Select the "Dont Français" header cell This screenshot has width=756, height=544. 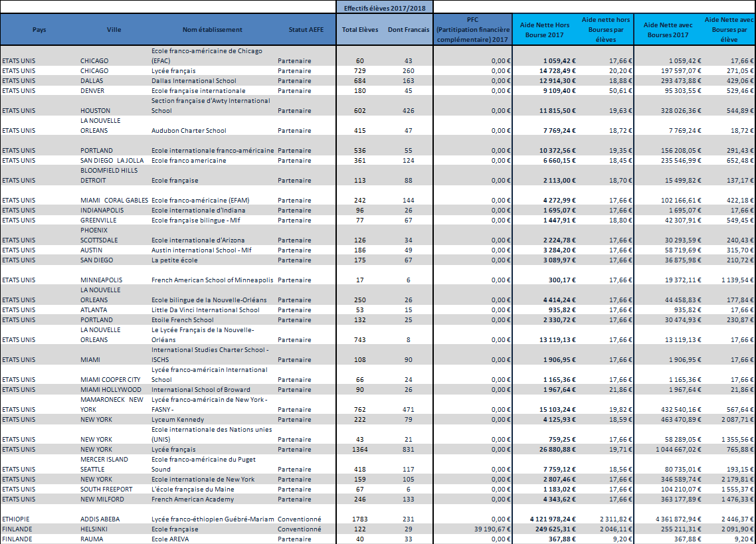tap(409, 30)
